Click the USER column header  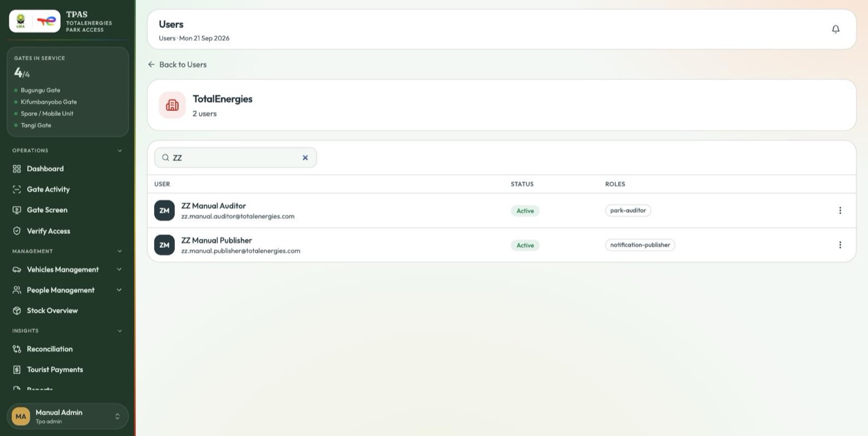(162, 184)
